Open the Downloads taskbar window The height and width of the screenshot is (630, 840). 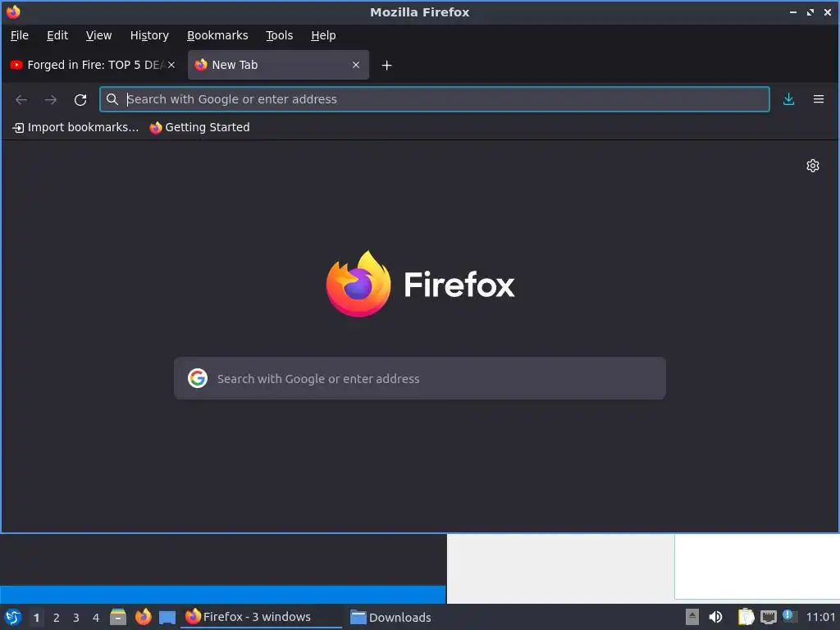390,617
